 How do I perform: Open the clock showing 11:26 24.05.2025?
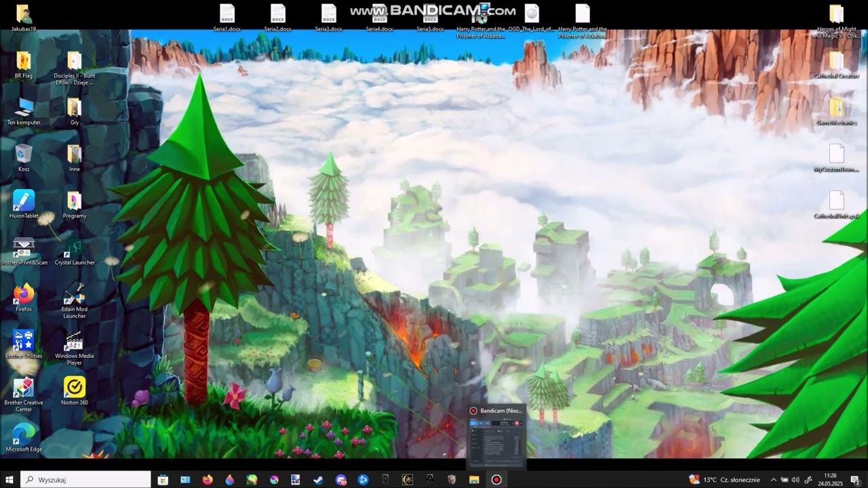(830, 479)
